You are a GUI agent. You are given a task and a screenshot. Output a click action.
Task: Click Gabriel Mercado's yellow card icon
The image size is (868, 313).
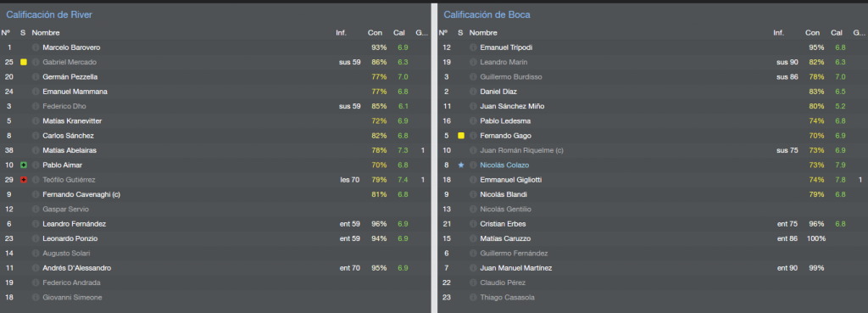[x=23, y=62]
